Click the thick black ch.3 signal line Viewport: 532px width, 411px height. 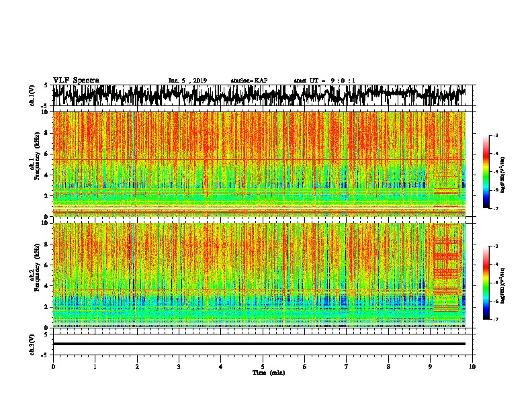click(259, 344)
